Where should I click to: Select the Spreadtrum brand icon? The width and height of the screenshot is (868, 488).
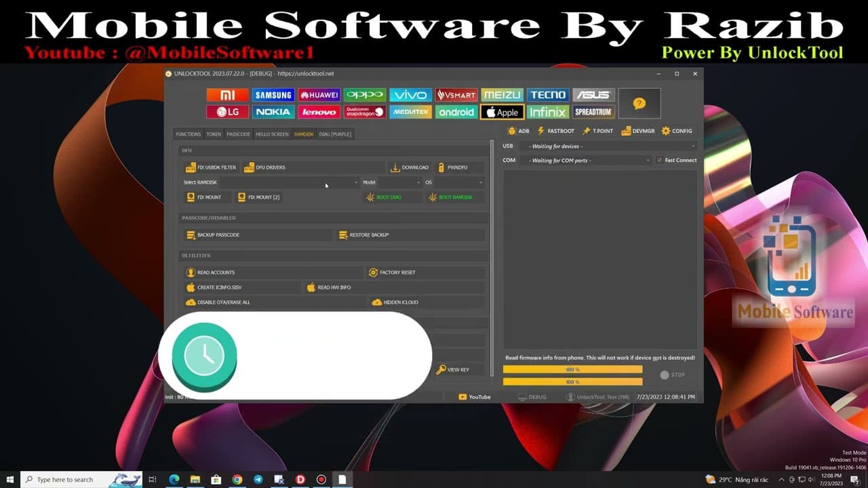click(x=594, y=112)
